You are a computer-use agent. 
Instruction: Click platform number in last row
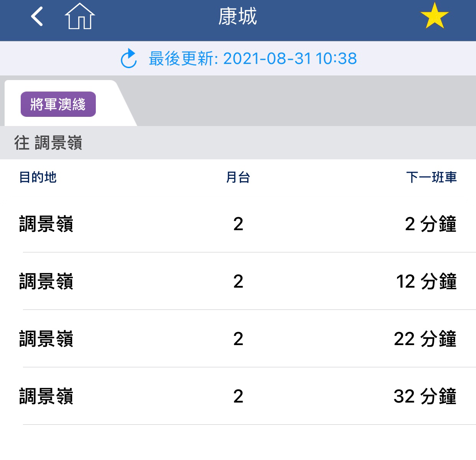[238, 396]
